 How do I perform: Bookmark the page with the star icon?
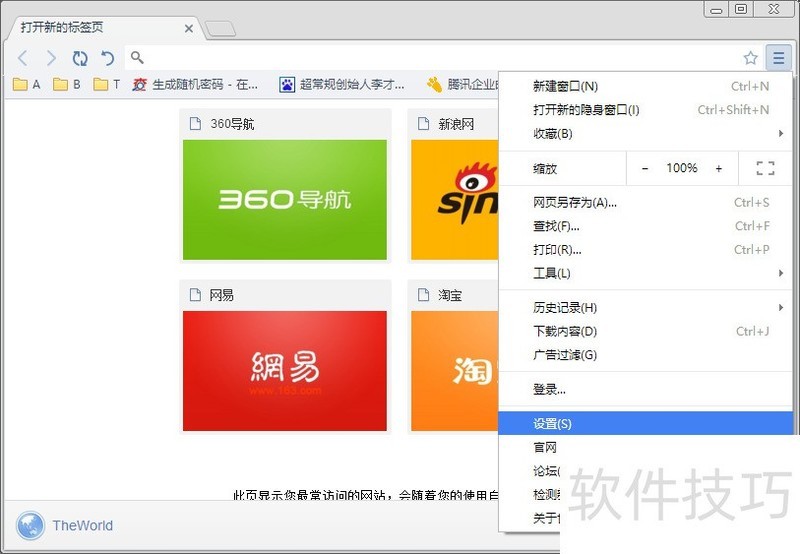(750, 58)
